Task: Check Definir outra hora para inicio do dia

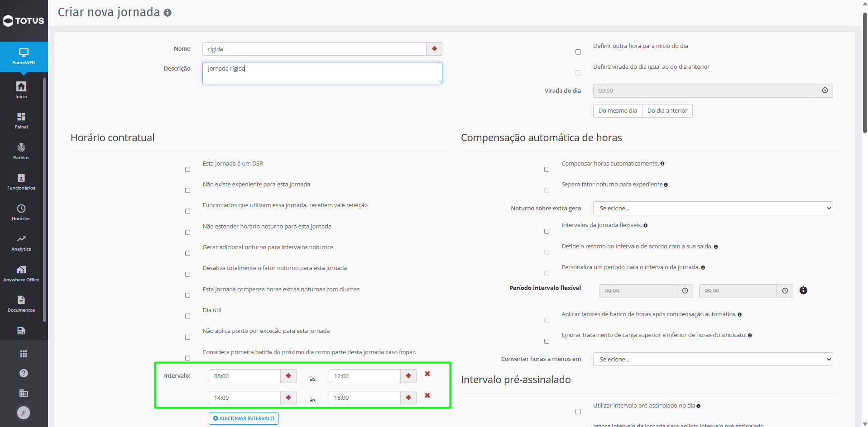Action: (x=578, y=52)
